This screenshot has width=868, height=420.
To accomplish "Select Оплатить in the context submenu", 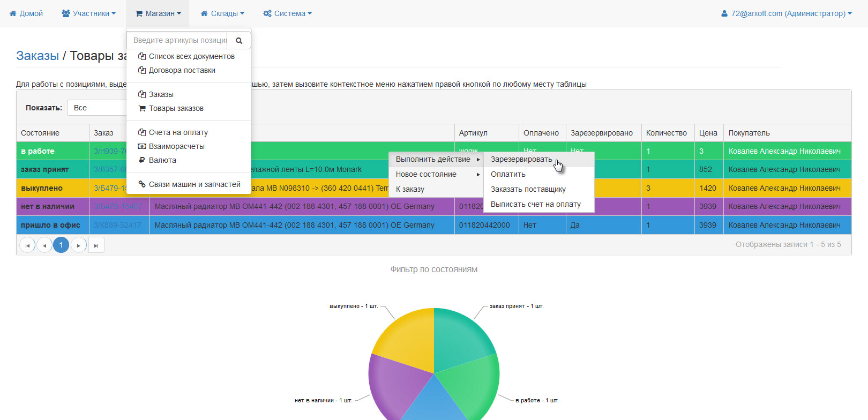I will 508,174.
